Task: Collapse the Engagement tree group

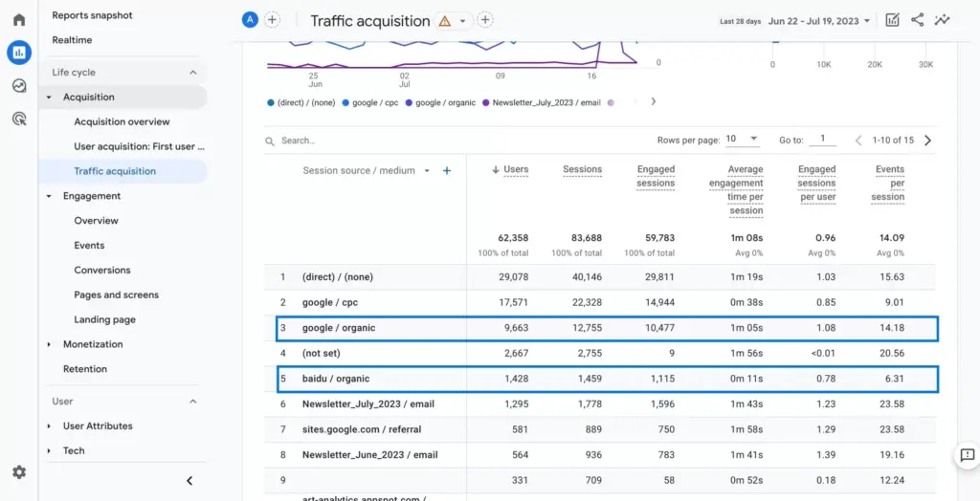Action: point(49,196)
